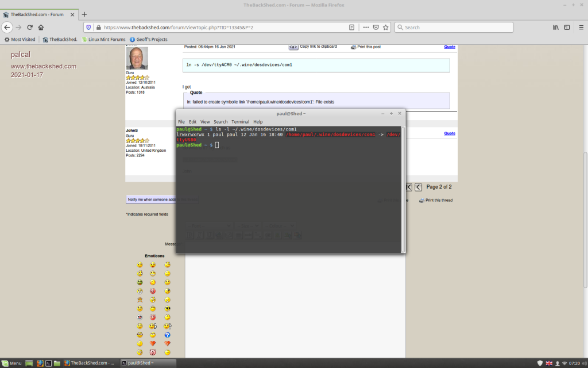Go to the previous page of the thread
Viewport: 588px width, 368px height.
pos(418,187)
